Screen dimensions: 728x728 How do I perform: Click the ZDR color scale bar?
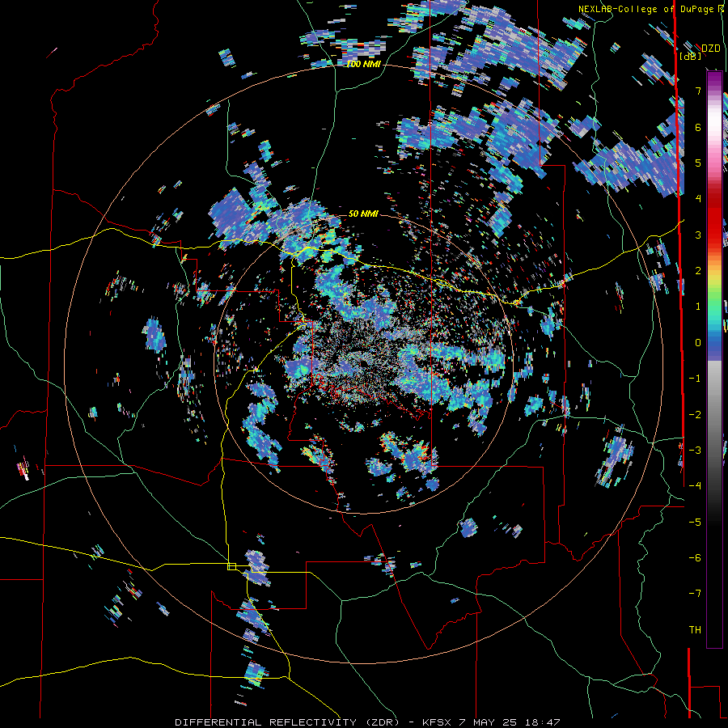[714, 359]
